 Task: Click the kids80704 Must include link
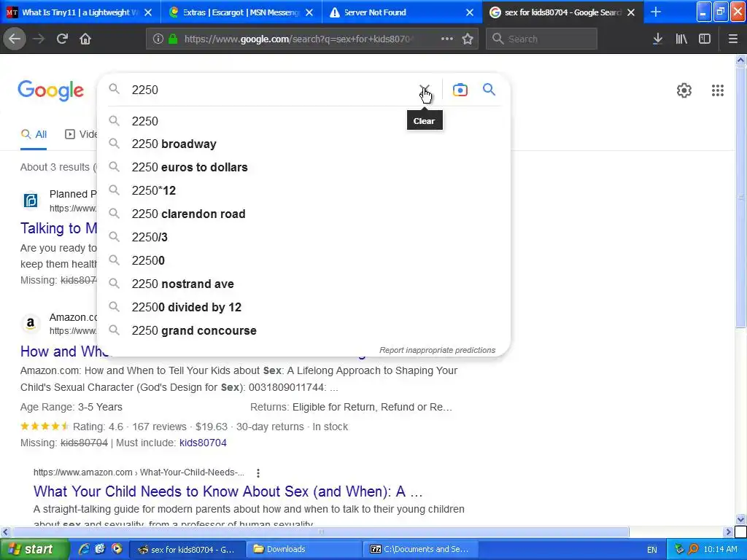203,443
